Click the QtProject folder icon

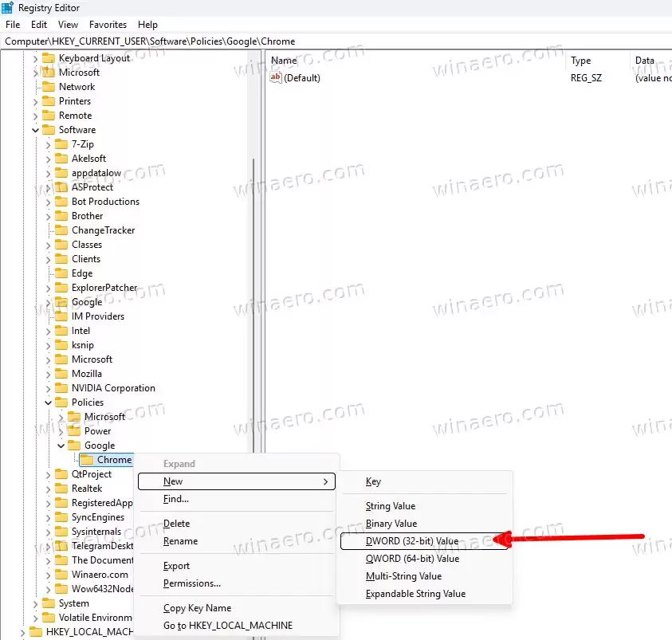(61, 474)
